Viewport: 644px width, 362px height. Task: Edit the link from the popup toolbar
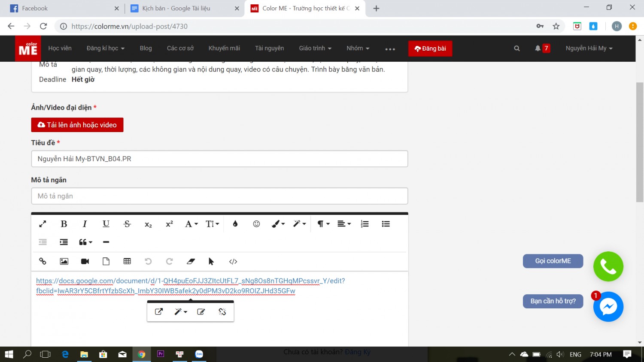(x=201, y=312)
